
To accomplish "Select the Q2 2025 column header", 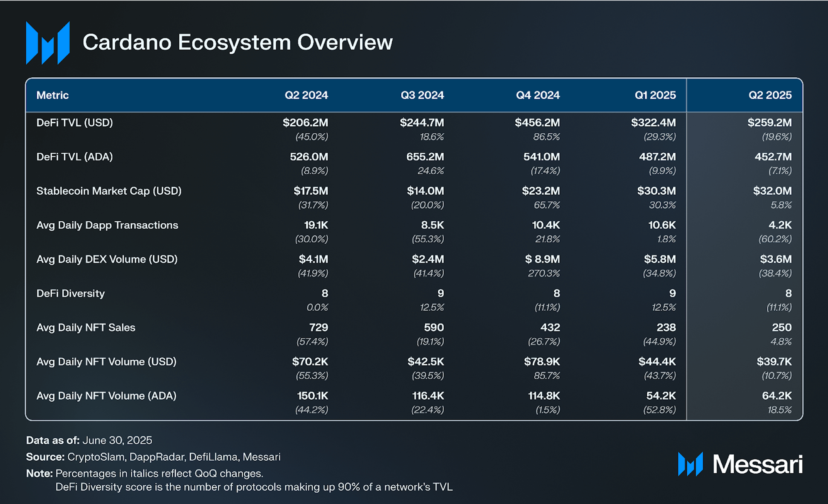I will tap(770, 95).
